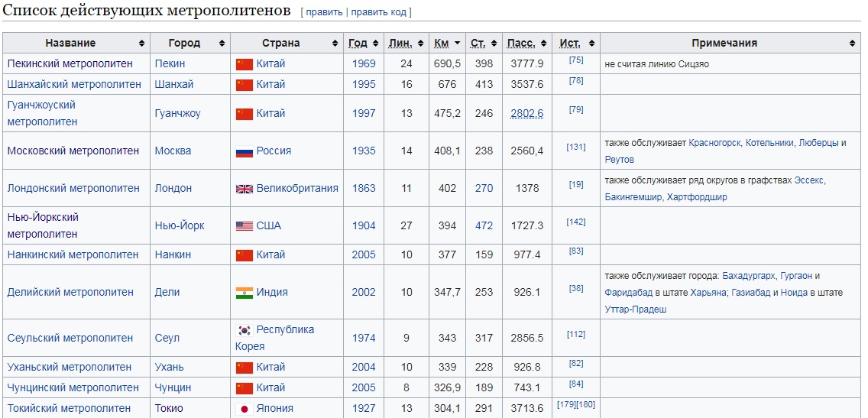The image size is (868, 418).
Task: Sort the table by the Название column
Action: (76, 44)
